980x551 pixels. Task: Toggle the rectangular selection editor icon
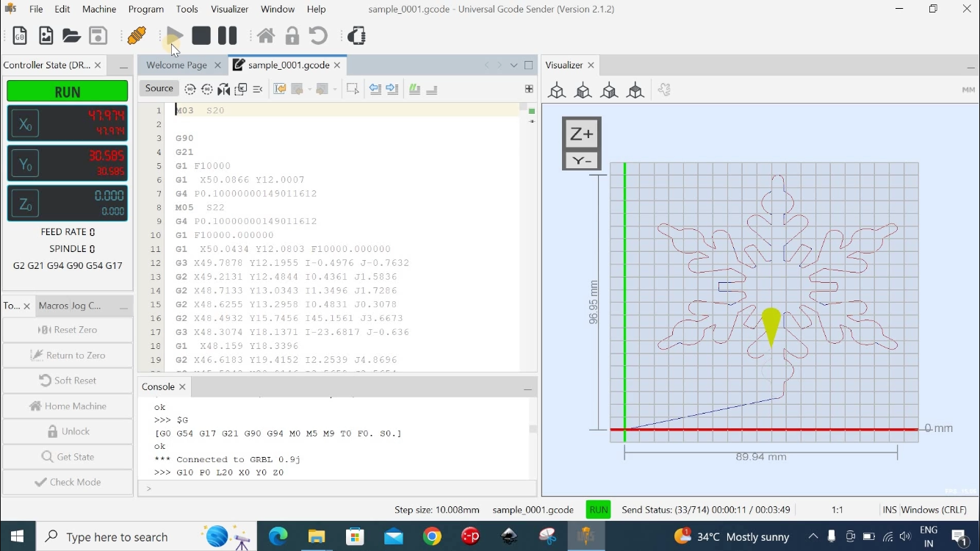(353, 89)
